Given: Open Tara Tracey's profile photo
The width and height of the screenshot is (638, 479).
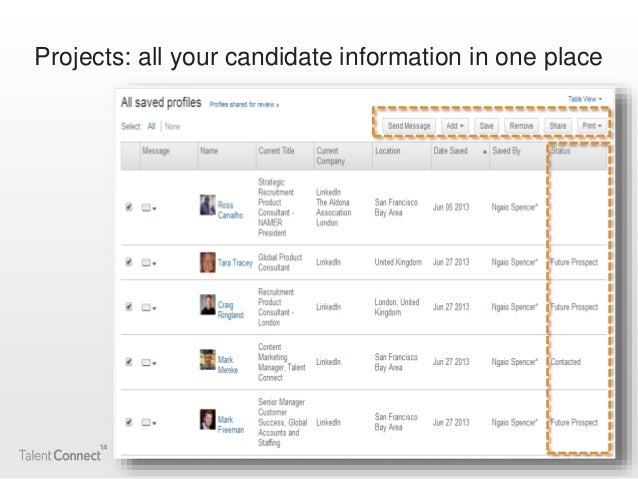Looking at the screenshot, I should tap(207, 261).
